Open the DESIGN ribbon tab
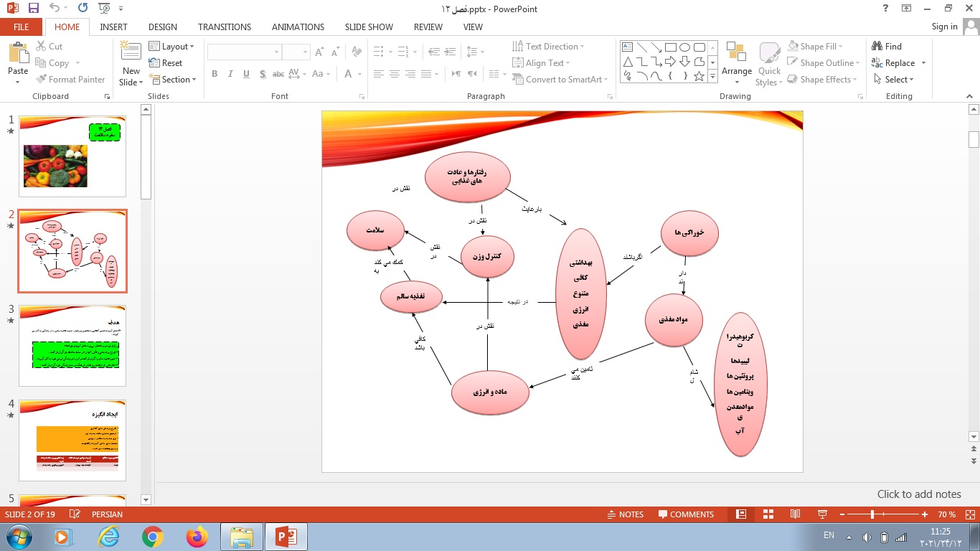This screenshot has height=551, width=980. pyautogui.click(x=163, y=27)
